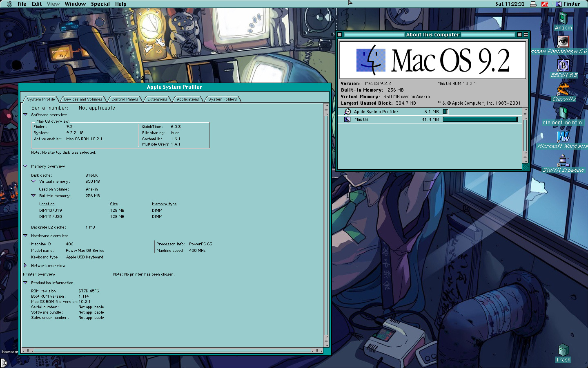
Task: Open the Anakin hard disk icon
Action: pos(563,19)
